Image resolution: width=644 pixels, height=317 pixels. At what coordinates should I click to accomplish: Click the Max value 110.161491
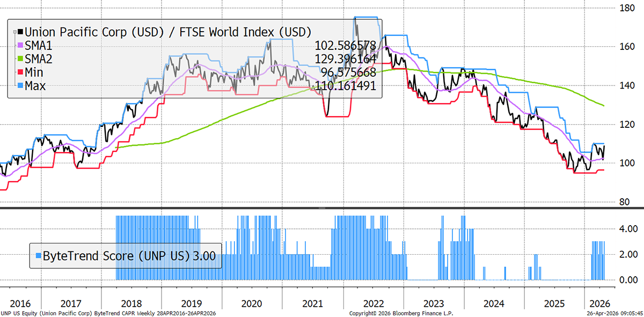coord(345,85)
